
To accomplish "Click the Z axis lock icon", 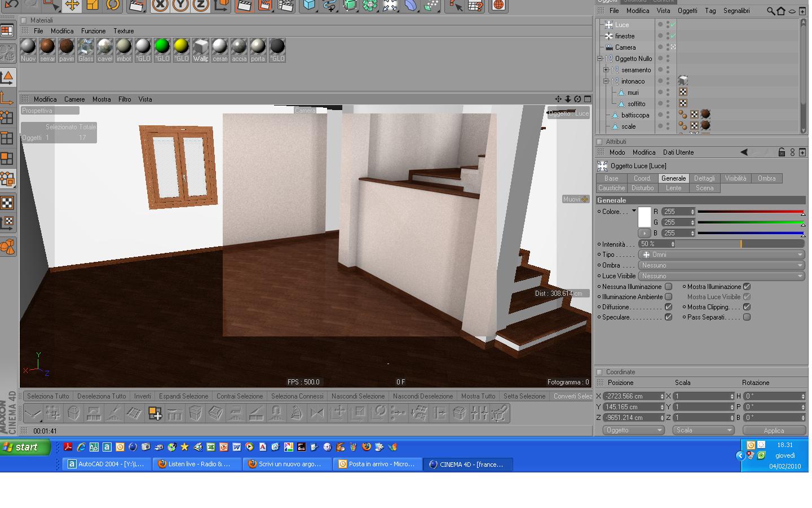I will [201, 5].
